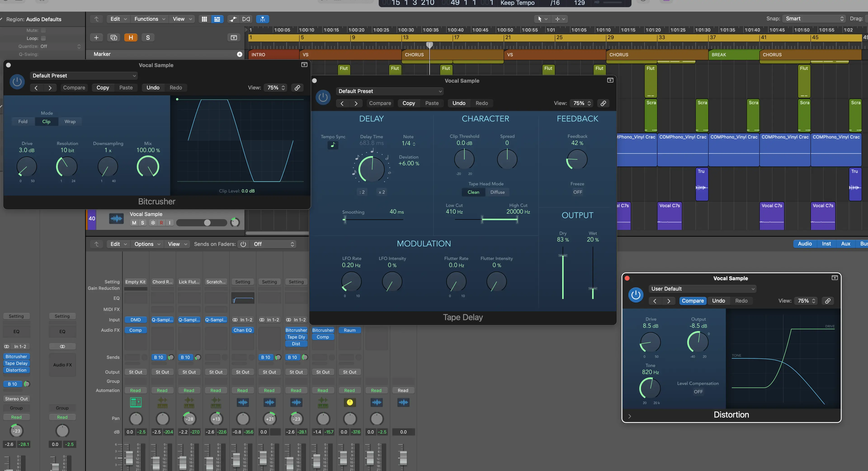
Task: Adjust the Vocal Sample track volume slider
Action: click(x=207, y=223)
